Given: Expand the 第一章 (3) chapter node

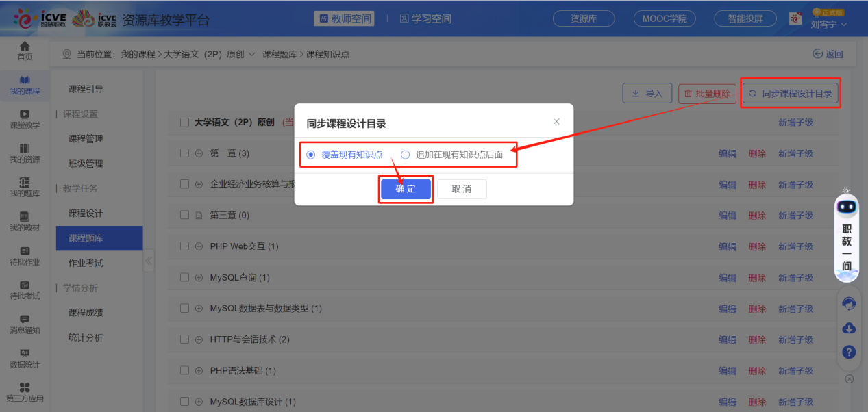Looking at the screenshot, I should click(197, 153).
